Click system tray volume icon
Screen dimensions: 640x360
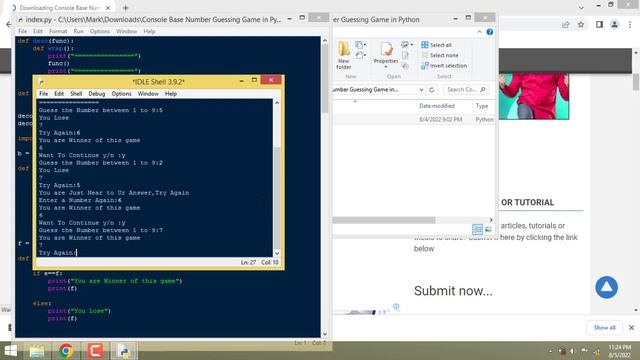point(573,351)
